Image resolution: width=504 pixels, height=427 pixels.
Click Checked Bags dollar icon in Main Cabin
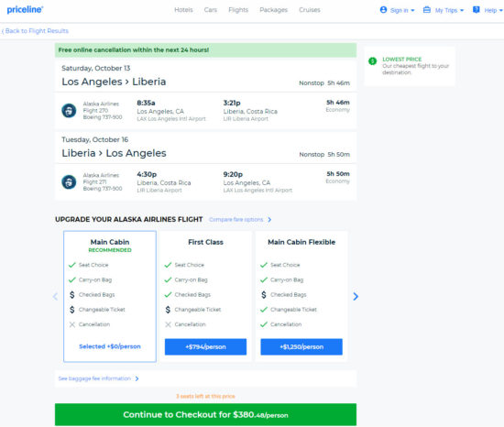[x=72, y=295]
